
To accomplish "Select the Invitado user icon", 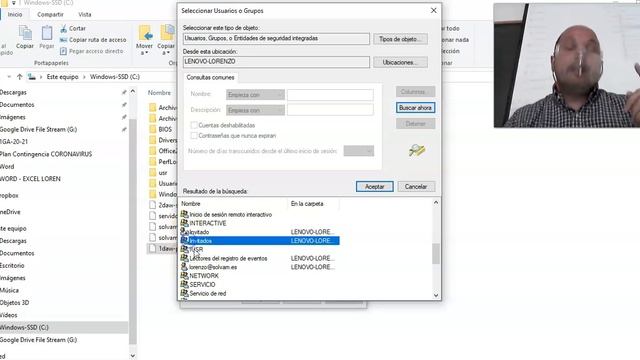I will (184, 232).
